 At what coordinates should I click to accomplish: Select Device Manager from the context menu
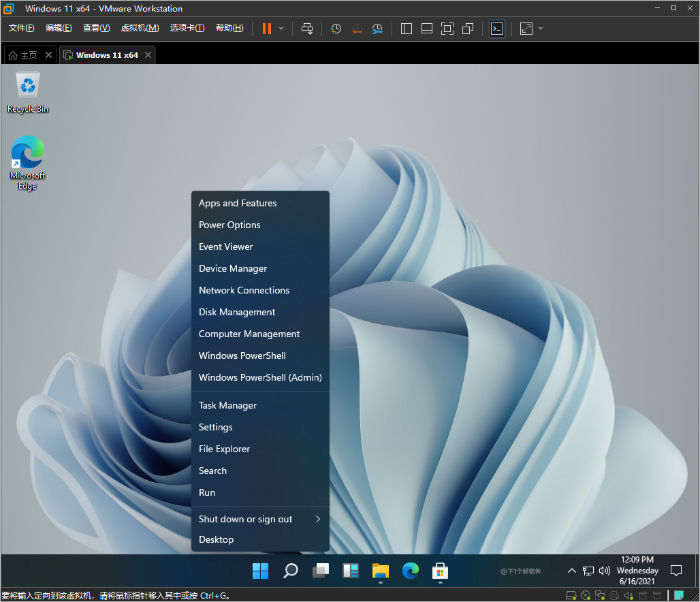pos(233,268)
